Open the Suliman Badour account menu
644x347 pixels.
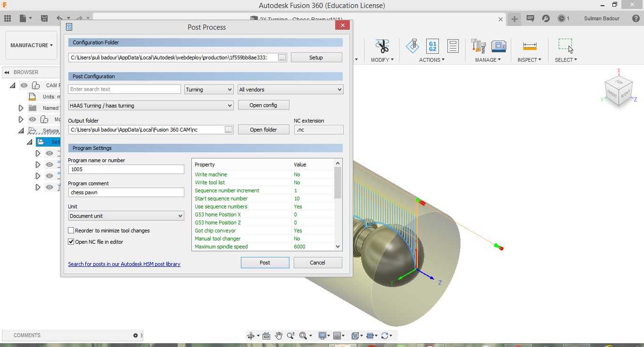pos(602,18)
